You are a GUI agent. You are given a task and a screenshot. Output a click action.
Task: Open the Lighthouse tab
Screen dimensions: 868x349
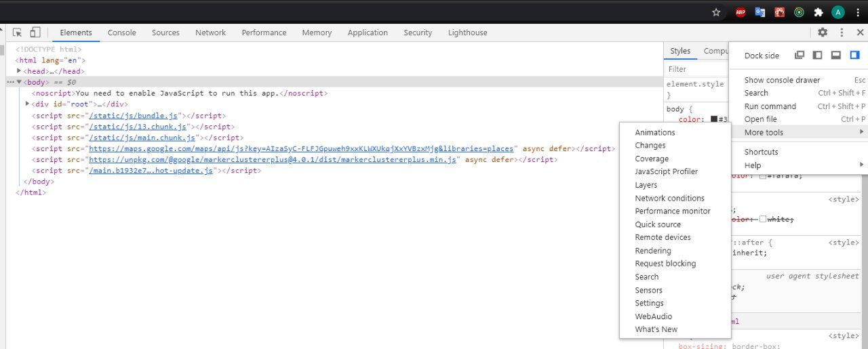467,33
